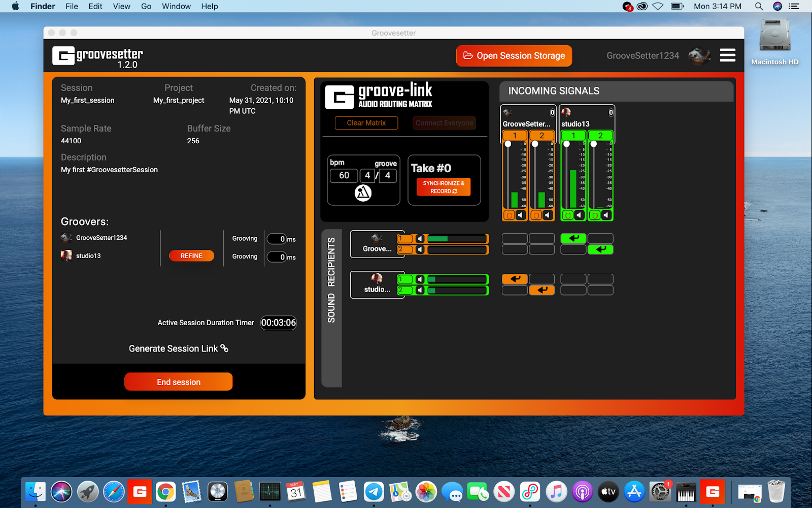Open the Apple menu
The width and height of the screenshot is (812, 508).
(x=15, y=6)
